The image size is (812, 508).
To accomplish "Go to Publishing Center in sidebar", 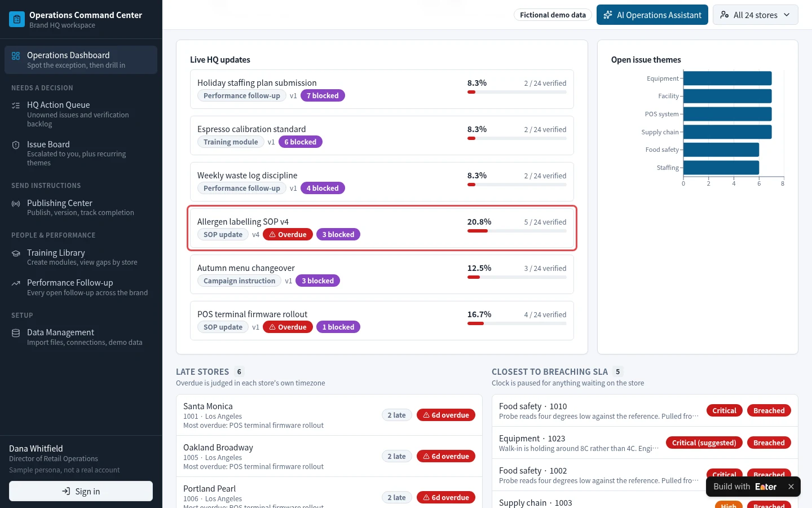I will point(81,207).
